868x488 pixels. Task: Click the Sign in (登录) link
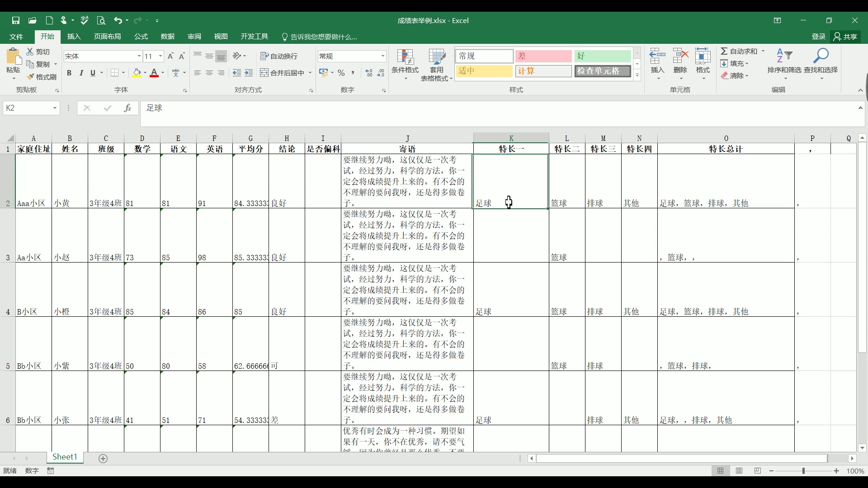click(x=819, y=37)
